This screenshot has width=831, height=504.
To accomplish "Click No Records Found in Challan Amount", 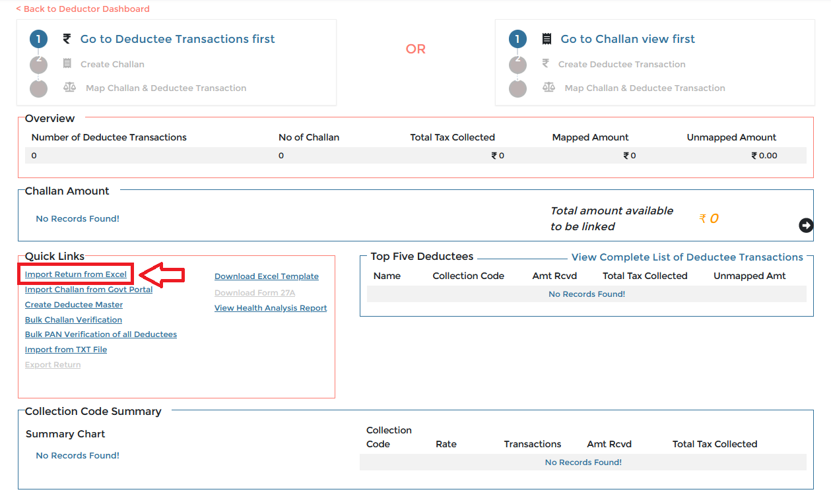I will tap(77, 218).
